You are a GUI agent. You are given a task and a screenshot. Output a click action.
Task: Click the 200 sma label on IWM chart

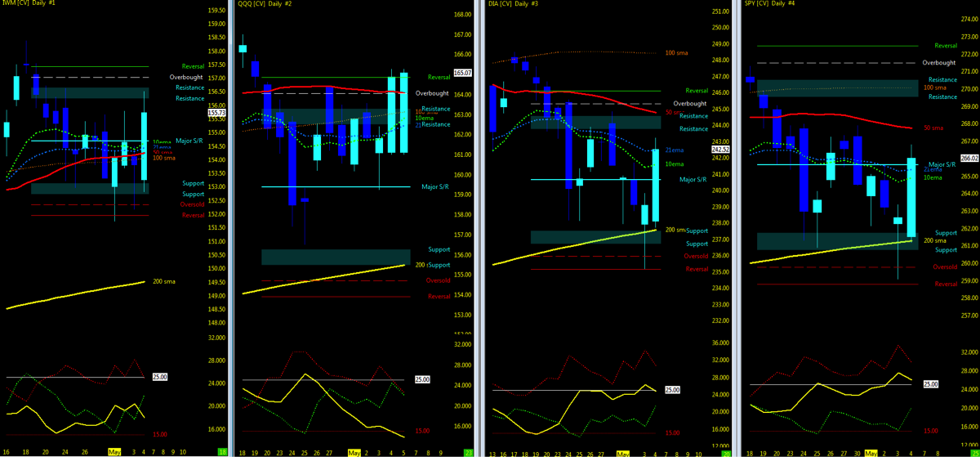pos(163,281)
